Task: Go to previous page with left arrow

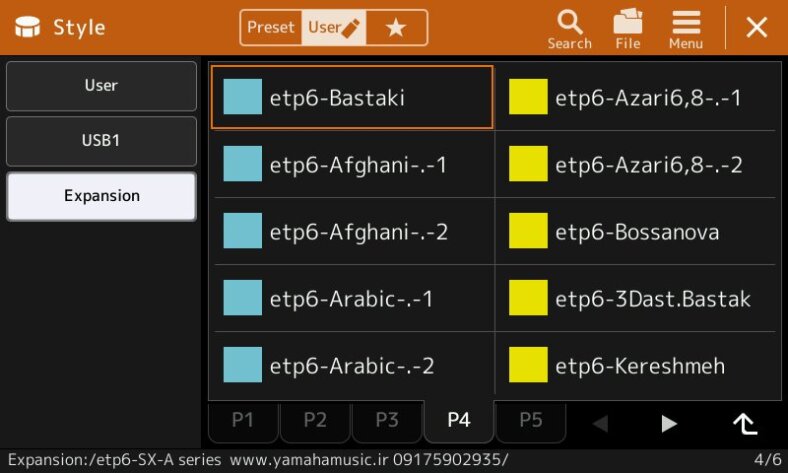Action: click(600, 423)
